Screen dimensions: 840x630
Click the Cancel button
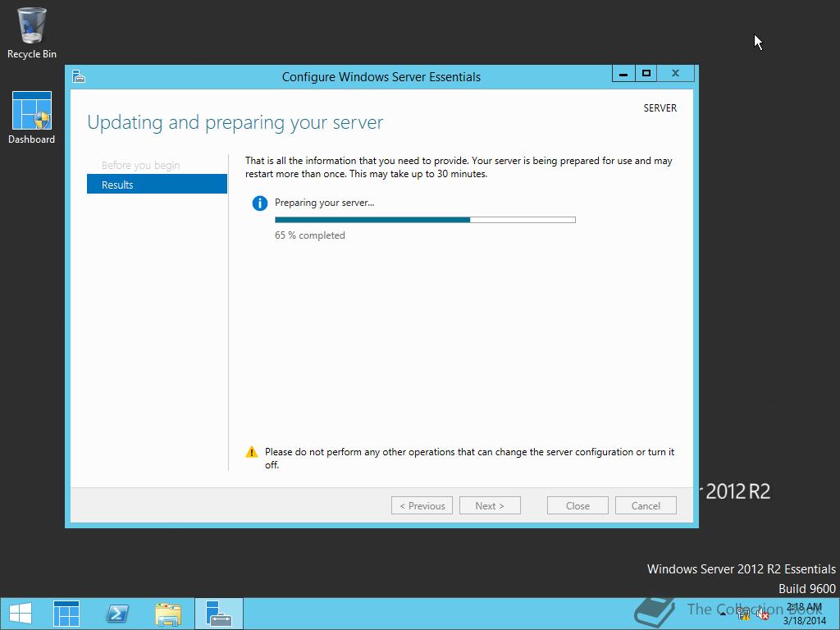tap(646, 505)
